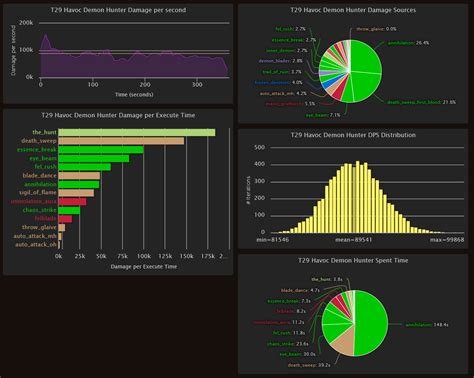Viewport: 474px width, 378px height.
Task: Click the throw_glaive bar in the Execute Time chart
Action: (62, 227)
